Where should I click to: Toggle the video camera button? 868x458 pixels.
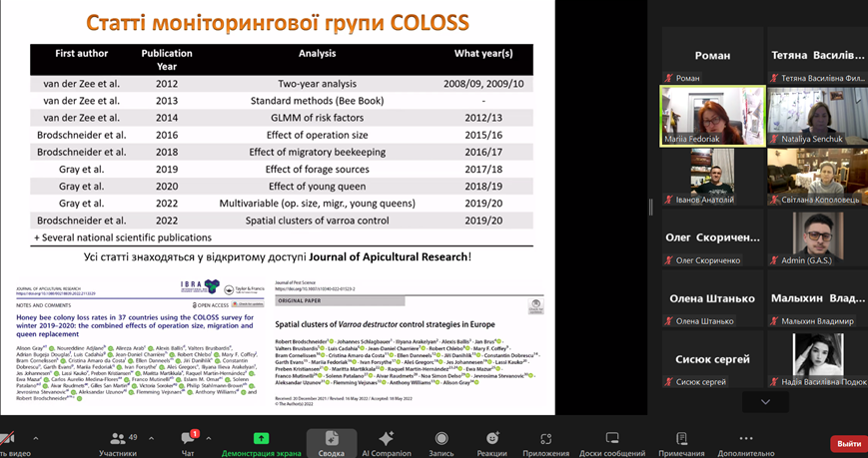(x=7, y=439)
